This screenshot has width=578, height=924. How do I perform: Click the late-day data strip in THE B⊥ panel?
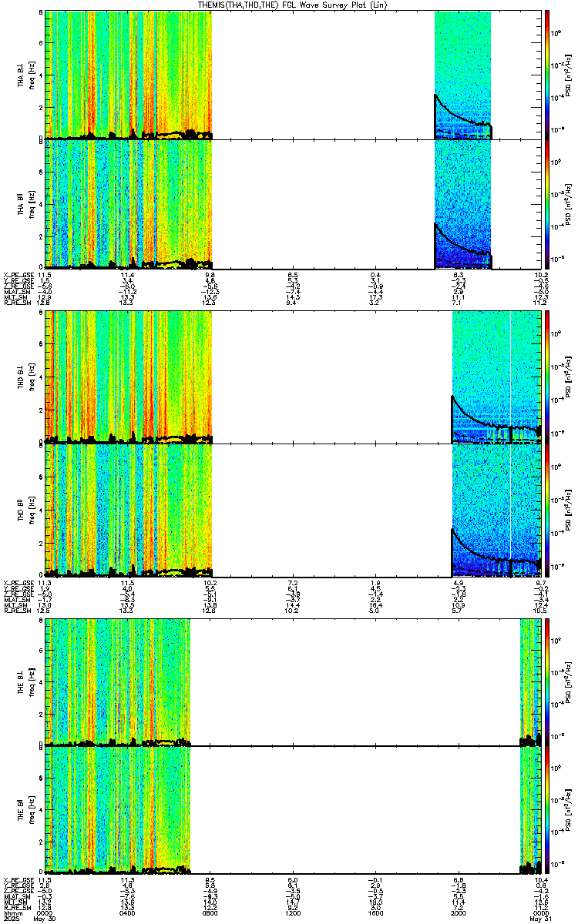(531, 681)
